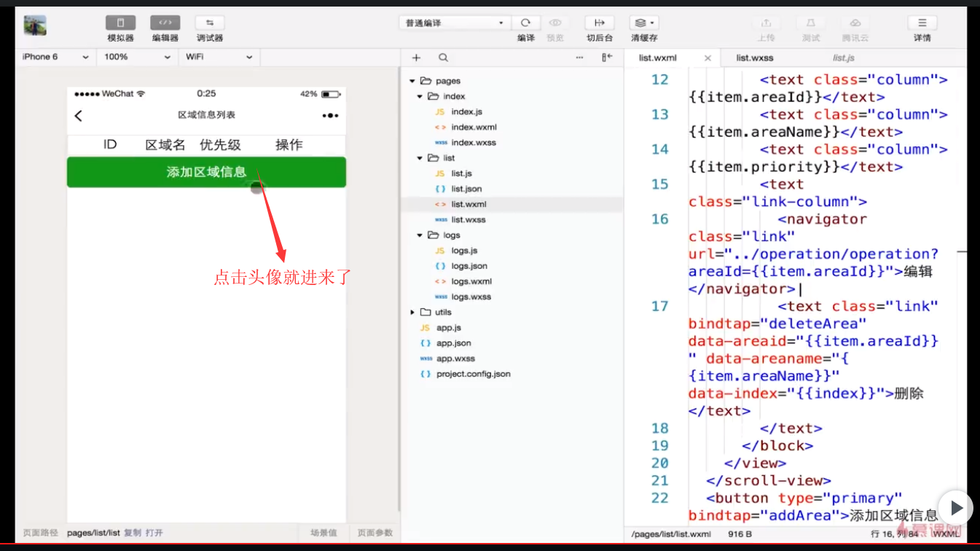980x551 pixels.
Task: Click the 场景值 status bar entry
Action: 324,533
